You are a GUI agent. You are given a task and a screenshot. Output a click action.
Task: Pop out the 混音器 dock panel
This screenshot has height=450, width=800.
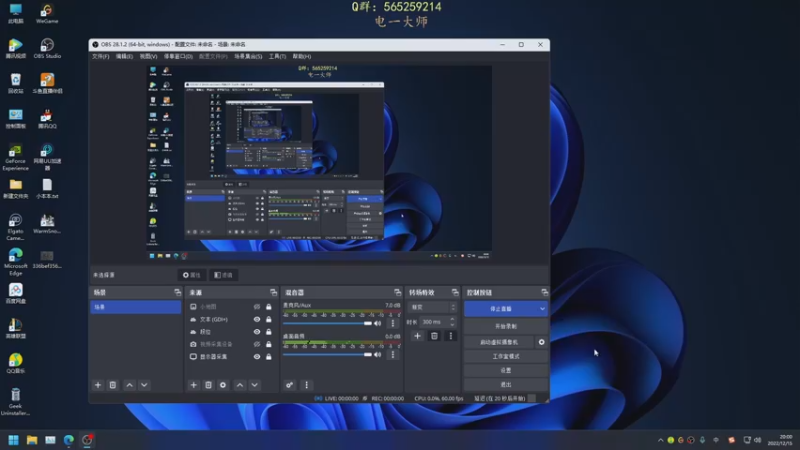pos(397,292)
